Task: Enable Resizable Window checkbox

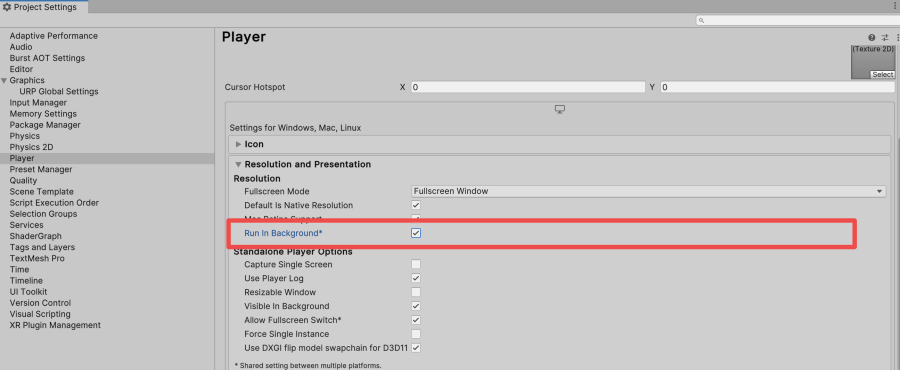Action: (x=416, y=292)
